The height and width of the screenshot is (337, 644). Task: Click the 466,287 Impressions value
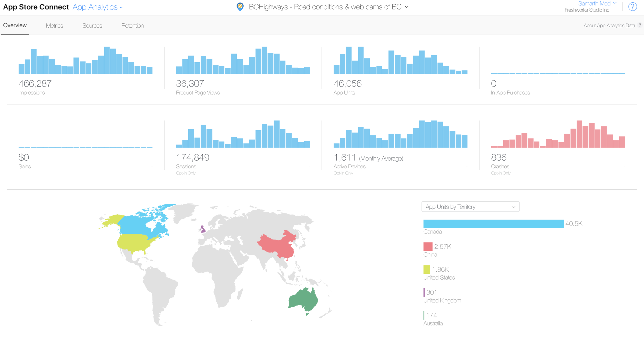coord(35,83)
